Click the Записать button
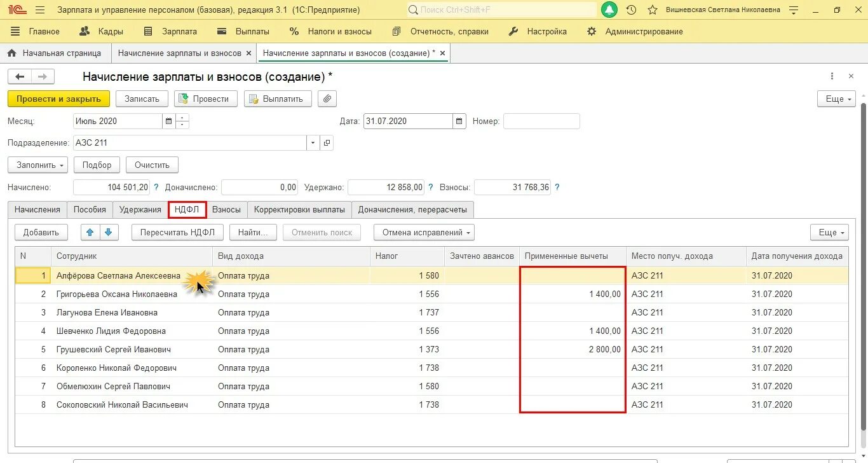 point(142,99)
